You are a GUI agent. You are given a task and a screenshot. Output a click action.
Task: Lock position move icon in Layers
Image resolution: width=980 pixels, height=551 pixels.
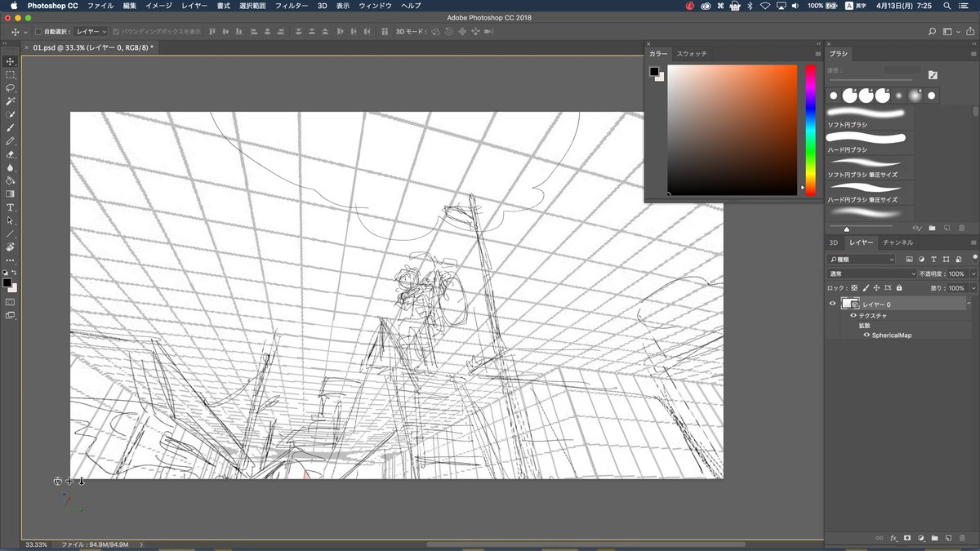click(x=876, y=288)
